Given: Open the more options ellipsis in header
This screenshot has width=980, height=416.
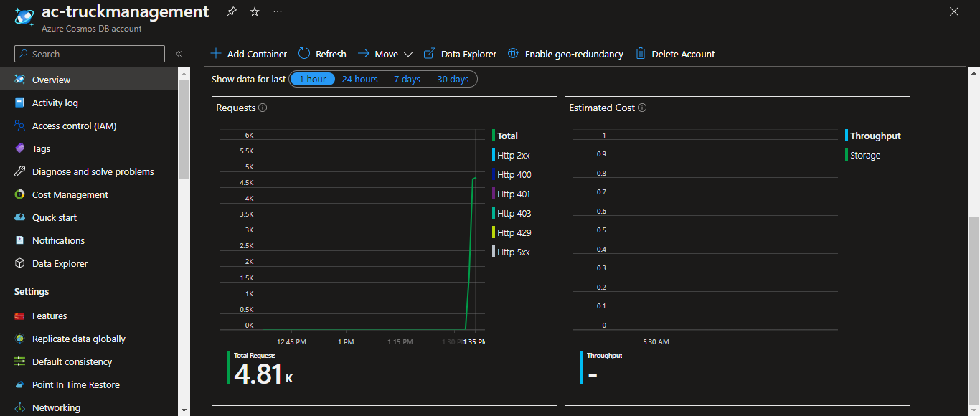Looking at the screenshot, I should click(x=278, y=12).
